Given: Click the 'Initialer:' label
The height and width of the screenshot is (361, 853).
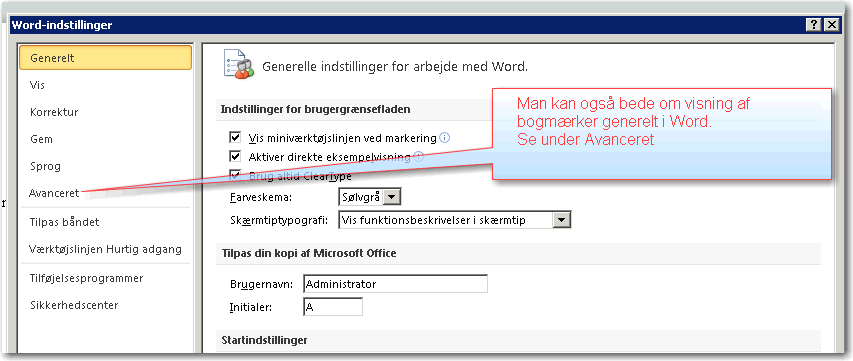Looking at the screenshot, I should (x=251, y=307).
